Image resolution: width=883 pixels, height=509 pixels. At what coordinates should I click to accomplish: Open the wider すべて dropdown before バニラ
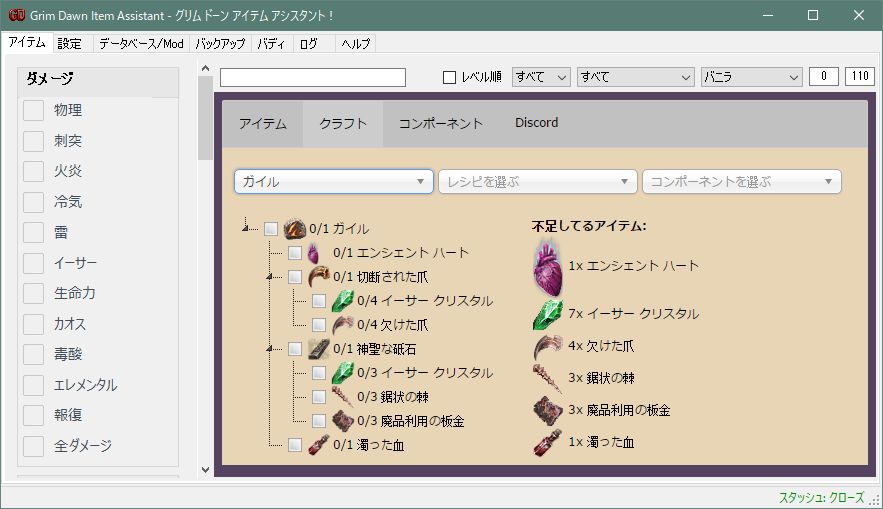click(635, 77)
